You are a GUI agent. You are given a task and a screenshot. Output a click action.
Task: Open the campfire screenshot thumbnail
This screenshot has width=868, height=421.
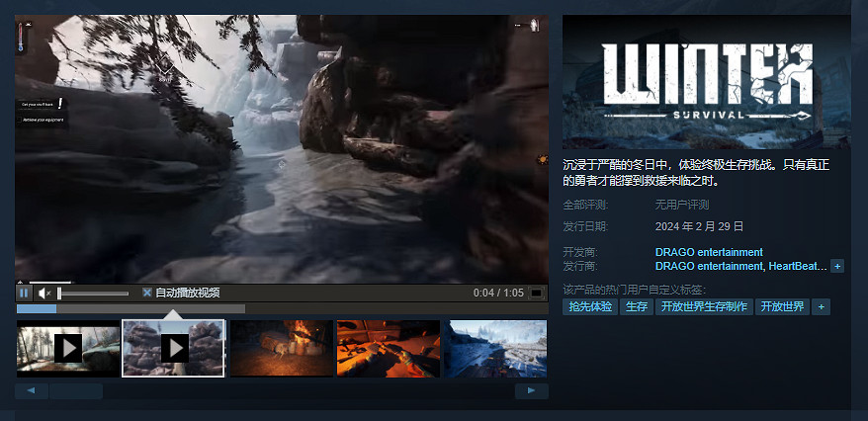(281, 348)
